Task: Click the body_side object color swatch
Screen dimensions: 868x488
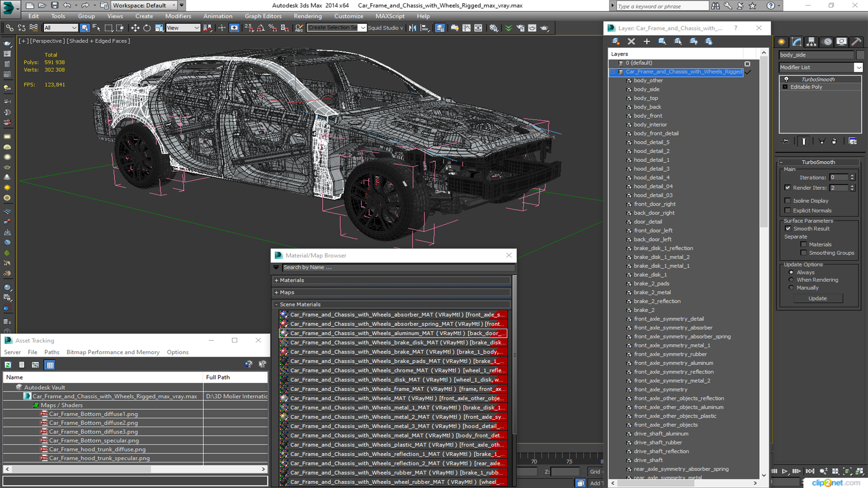Action: 860,55
